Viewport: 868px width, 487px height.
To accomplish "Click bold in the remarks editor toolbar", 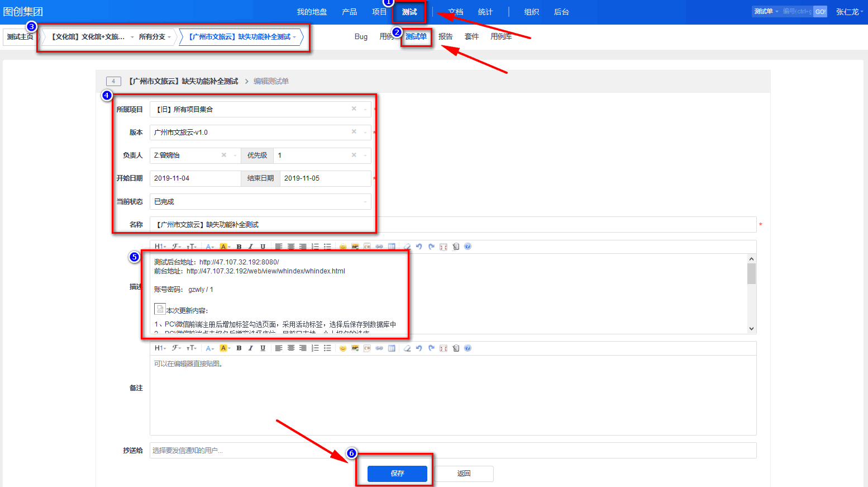I will click(239, 348).
